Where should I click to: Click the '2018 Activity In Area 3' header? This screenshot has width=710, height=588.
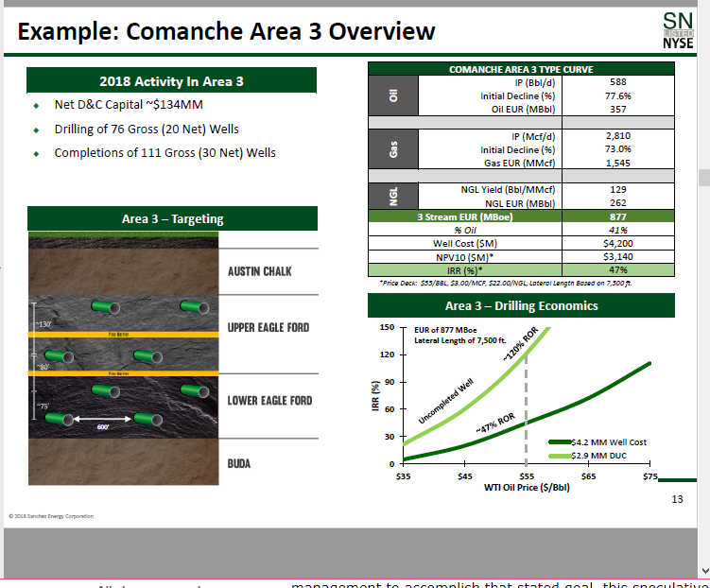click(172, 81)
